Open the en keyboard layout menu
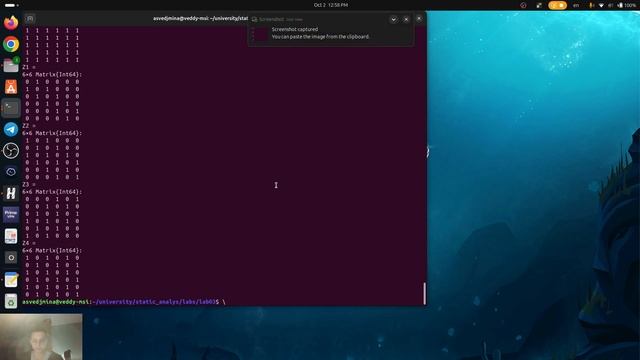 [x=576, y=5]
